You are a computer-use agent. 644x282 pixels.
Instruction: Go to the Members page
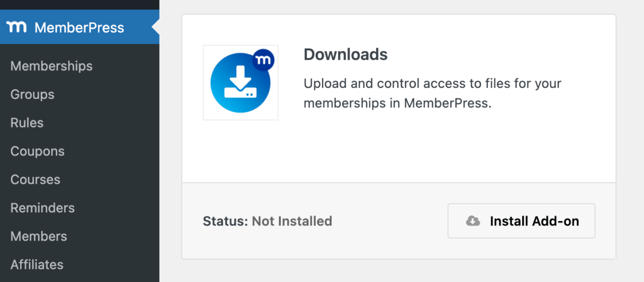[x=39, y=236]
